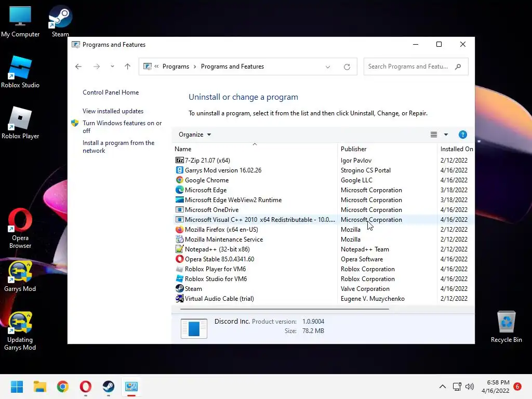Select Microsoft Visual C++ 2010 x64 Redistributable row
Viewport: 532px width, 399px height.
(324, 220)
